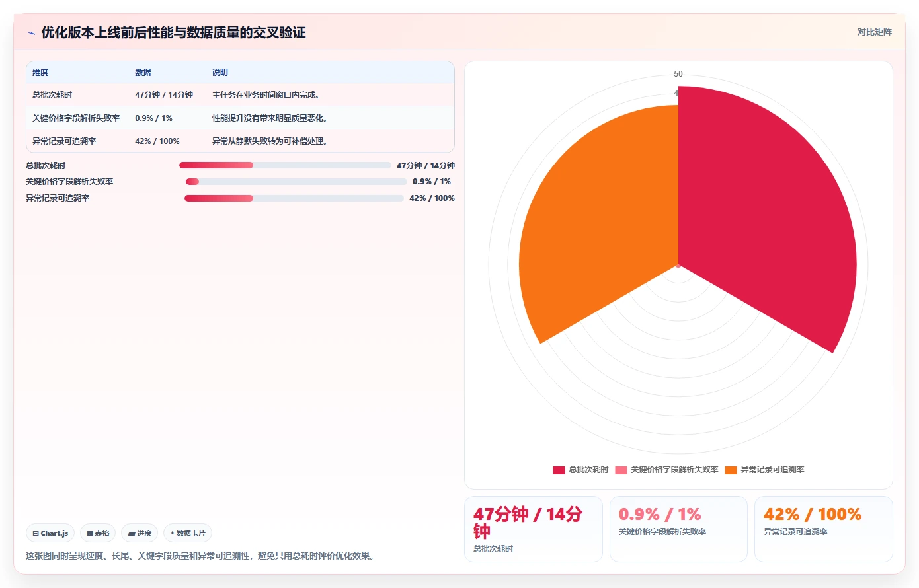Image resolution: width=919 pixels, height=588 pixels.
Task: Click the 维度 column header
Action: 40,73
